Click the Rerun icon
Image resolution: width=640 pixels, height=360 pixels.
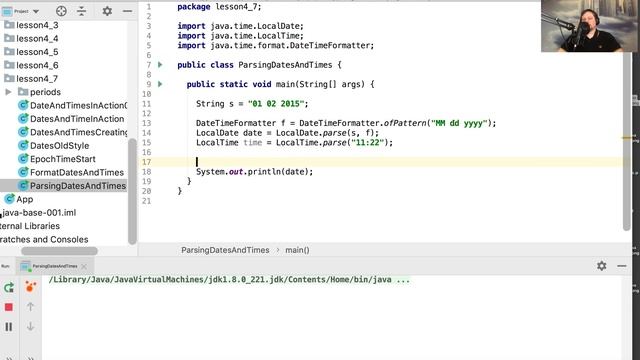9,288
